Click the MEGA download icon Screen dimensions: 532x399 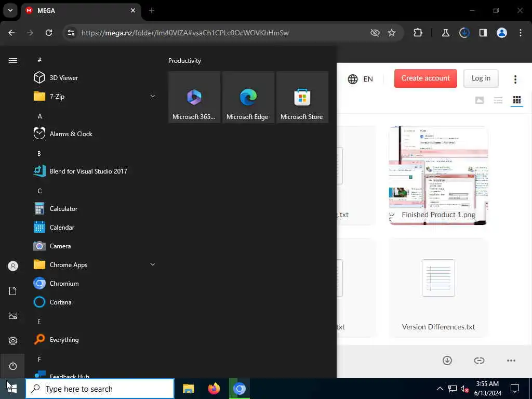click(447, 361)
